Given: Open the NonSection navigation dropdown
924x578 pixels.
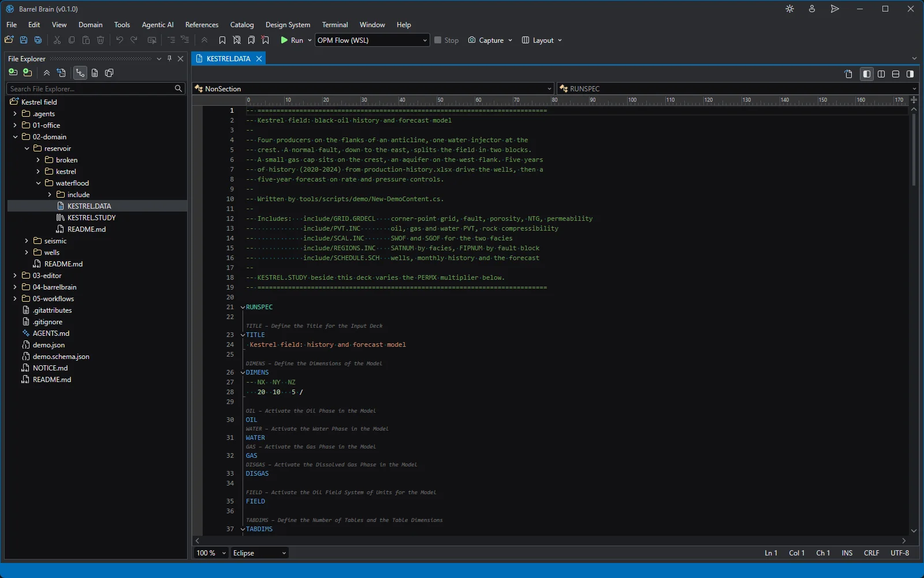Looking at the screenshot, I should (373, 88).
